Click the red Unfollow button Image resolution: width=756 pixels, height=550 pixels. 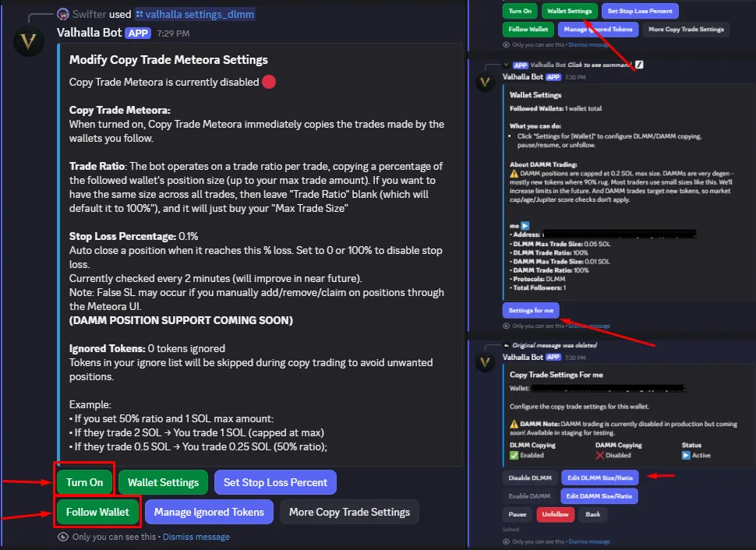coord(556,514)
